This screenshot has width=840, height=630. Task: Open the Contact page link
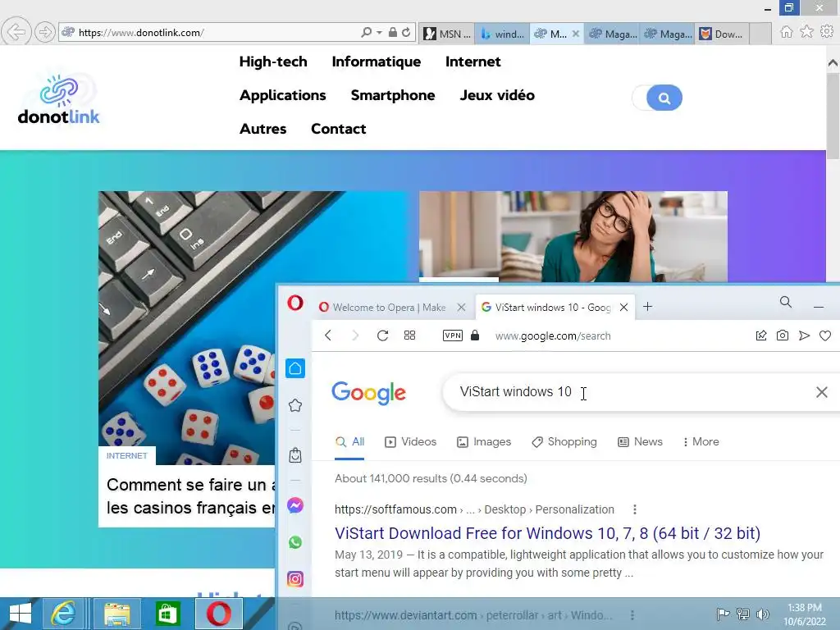tap(338, 129)
